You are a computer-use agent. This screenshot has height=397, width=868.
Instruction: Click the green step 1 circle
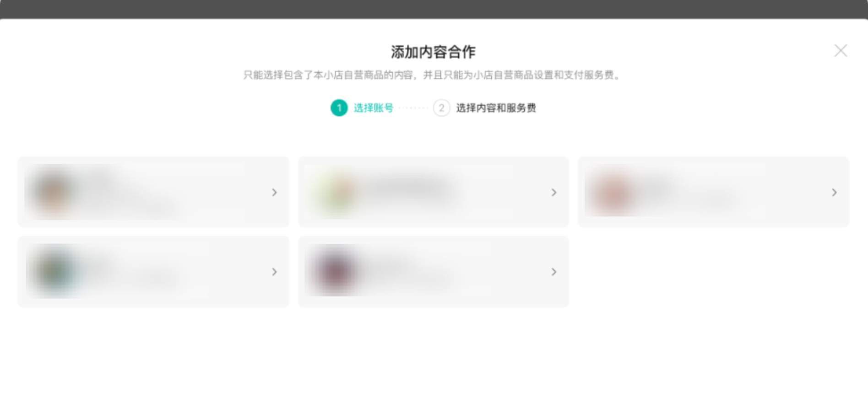339,108
